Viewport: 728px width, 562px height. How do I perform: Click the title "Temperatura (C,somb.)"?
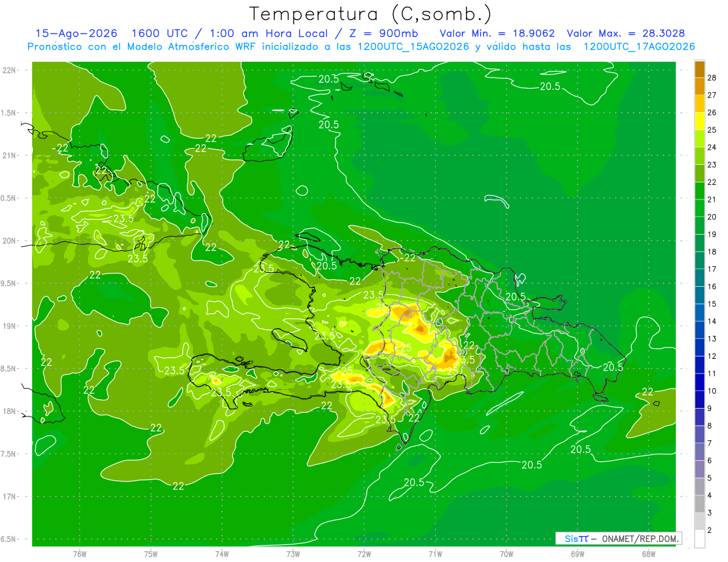click(x=370, y=14)
